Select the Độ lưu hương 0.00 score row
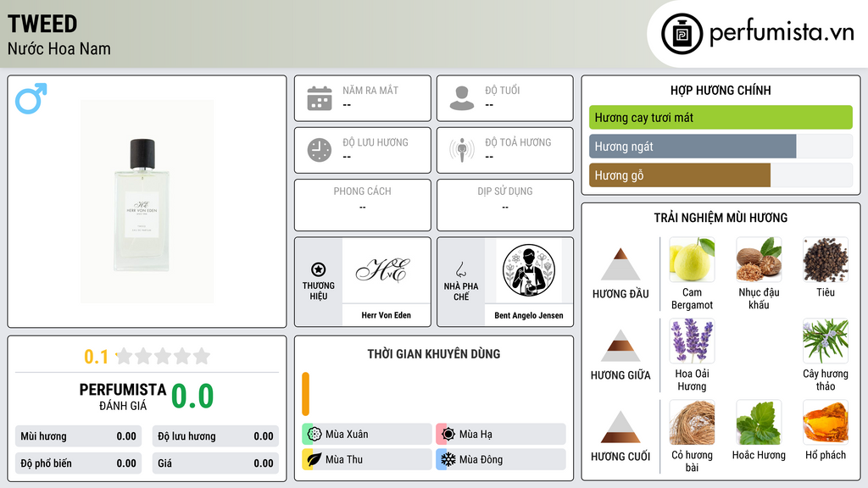The width and height of the screenshot is (868, 488). (x=215, y=436)
